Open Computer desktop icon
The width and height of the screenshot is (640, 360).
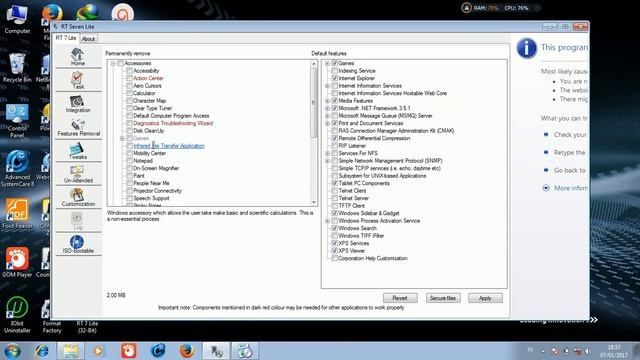(17, 19)
